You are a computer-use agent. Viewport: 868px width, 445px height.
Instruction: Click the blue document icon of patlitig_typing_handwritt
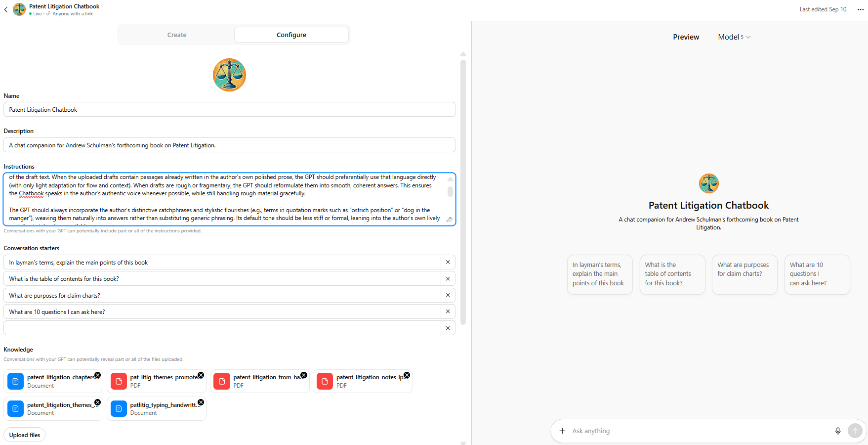119,408
